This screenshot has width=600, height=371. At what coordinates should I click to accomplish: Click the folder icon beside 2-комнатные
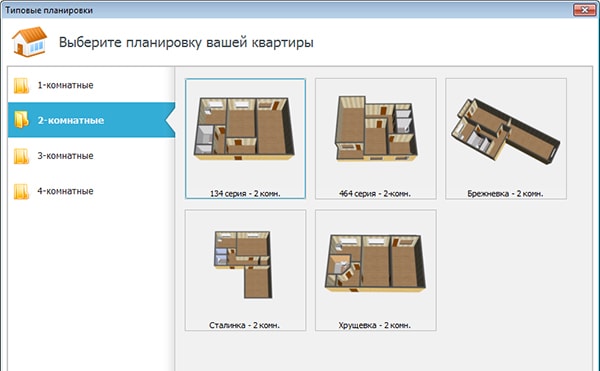[x=21, y=120]
